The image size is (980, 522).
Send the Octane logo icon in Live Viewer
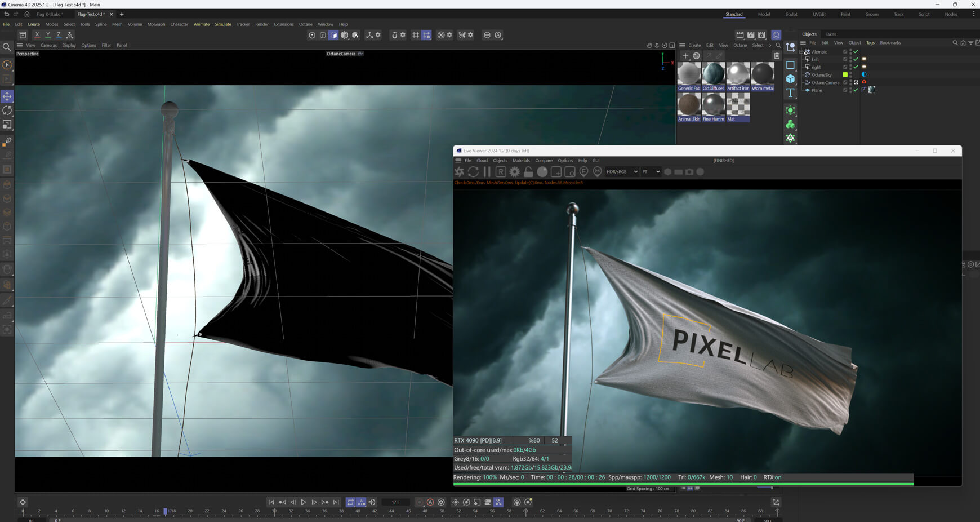460,172
